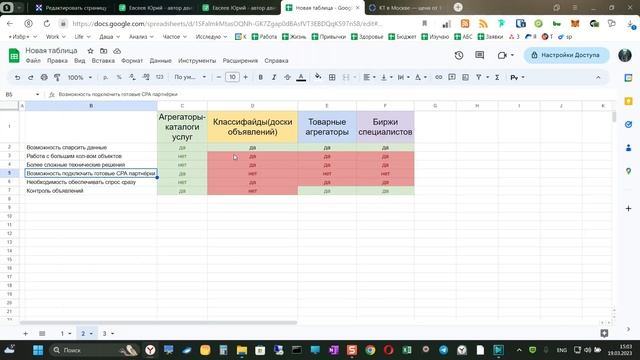This screenshot has width=640, height=360.
Task: Switch to sheet tab 1
Action: (x=62, y=333)
